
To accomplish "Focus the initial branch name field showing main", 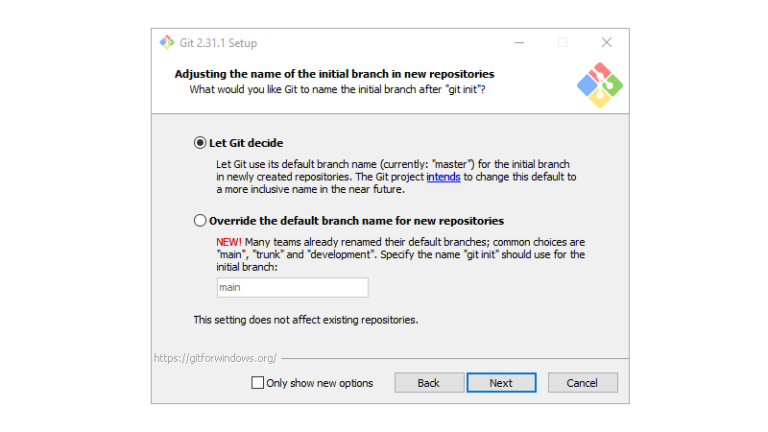I will tap(292, 288).
